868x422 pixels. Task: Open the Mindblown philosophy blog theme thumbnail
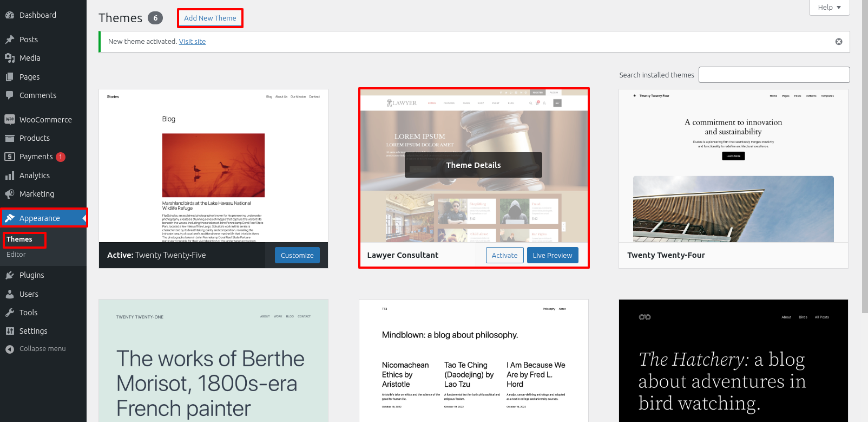[x=474, y=361]
